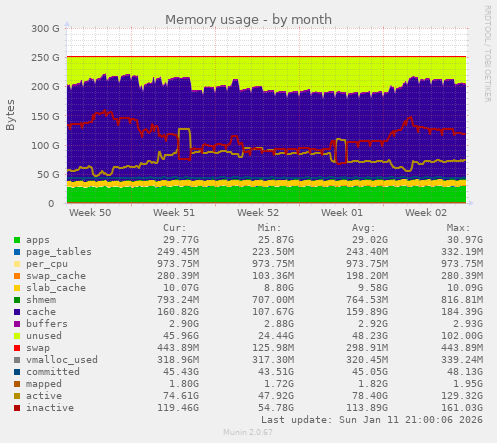
Task: Click the shmem dark green legend swatch
Action: click(17, 300)
